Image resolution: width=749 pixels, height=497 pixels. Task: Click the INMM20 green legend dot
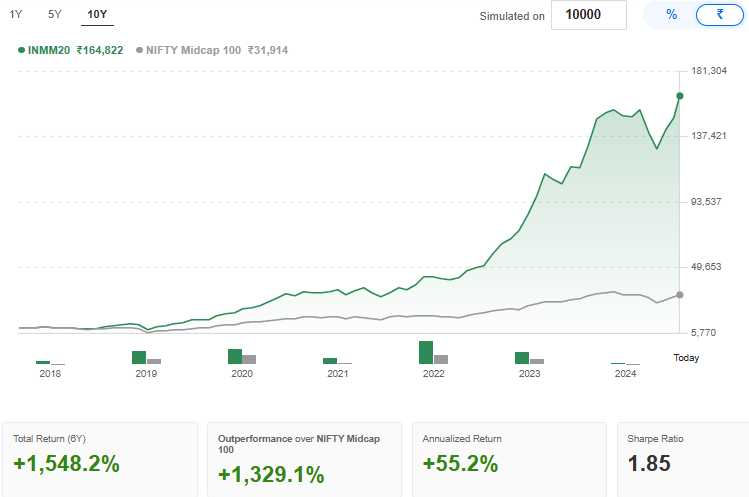point(21,50)
